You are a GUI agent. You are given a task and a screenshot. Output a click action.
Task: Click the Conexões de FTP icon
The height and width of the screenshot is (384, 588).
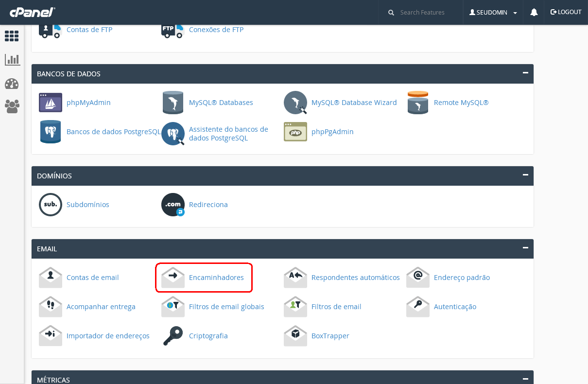pos(173,31)
